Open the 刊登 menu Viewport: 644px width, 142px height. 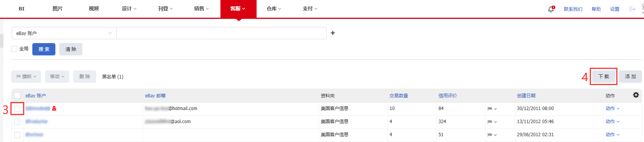tap(165, 8)
